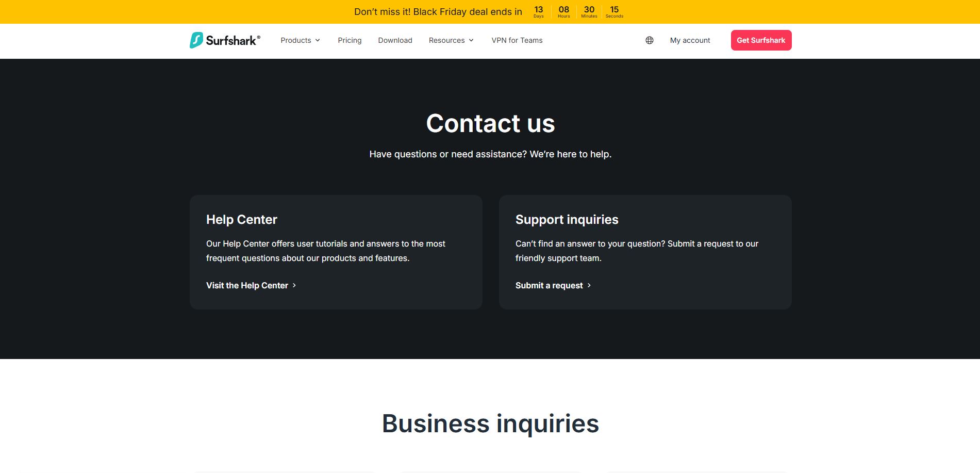Viewport: 980px width, 473px height.
Task: Click the "Can't find an answer" paragraph
Action: pos(637,251)
